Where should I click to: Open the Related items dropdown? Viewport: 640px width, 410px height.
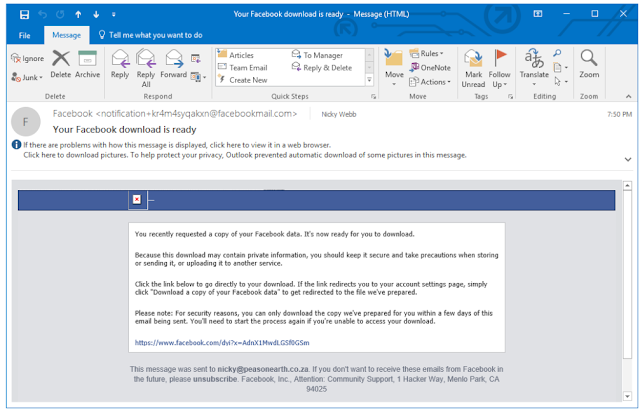pyautogui.click(x=560, y=67)
